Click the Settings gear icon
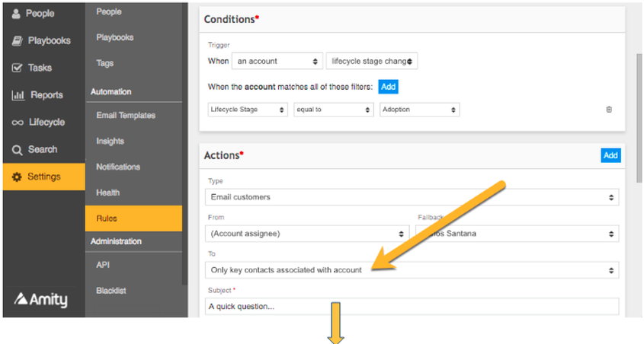The width and height of the screenshot is (644, 344). [x=17, y=177]
